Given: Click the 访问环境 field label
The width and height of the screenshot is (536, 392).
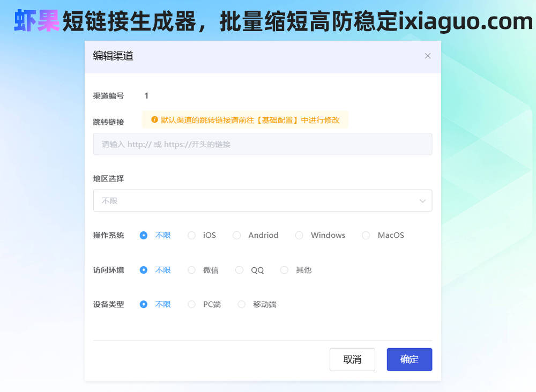Looking at the screenshot, I should click(108, 270).
